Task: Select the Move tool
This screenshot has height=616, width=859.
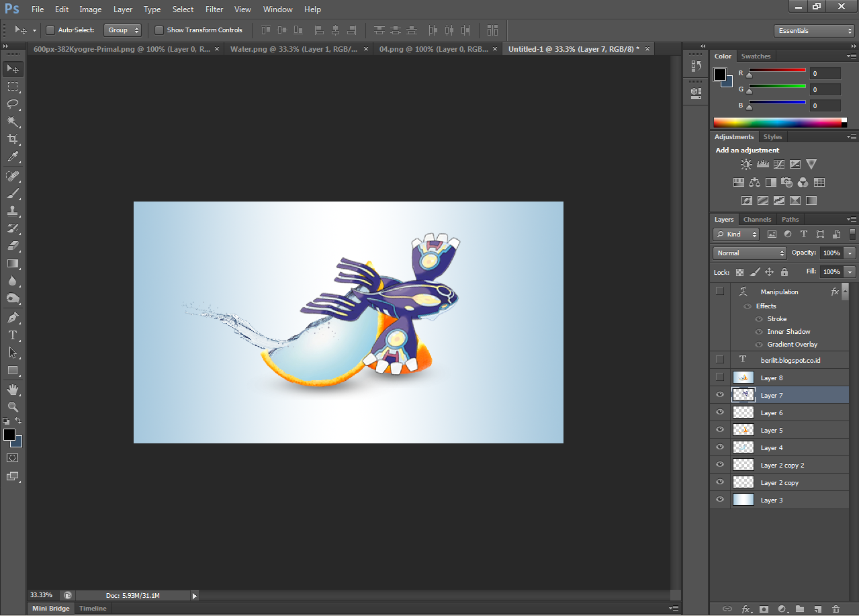Action: pyautogui.click(x=13, y=69)
